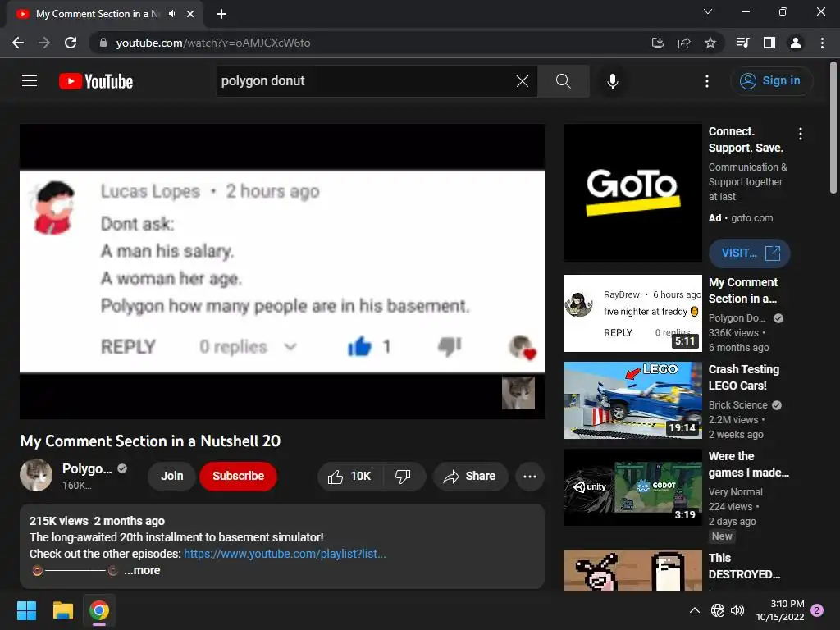The width and height of the screenshot is (840, 630).
Task: Go to the YouTube home logo
Action: 96,81
